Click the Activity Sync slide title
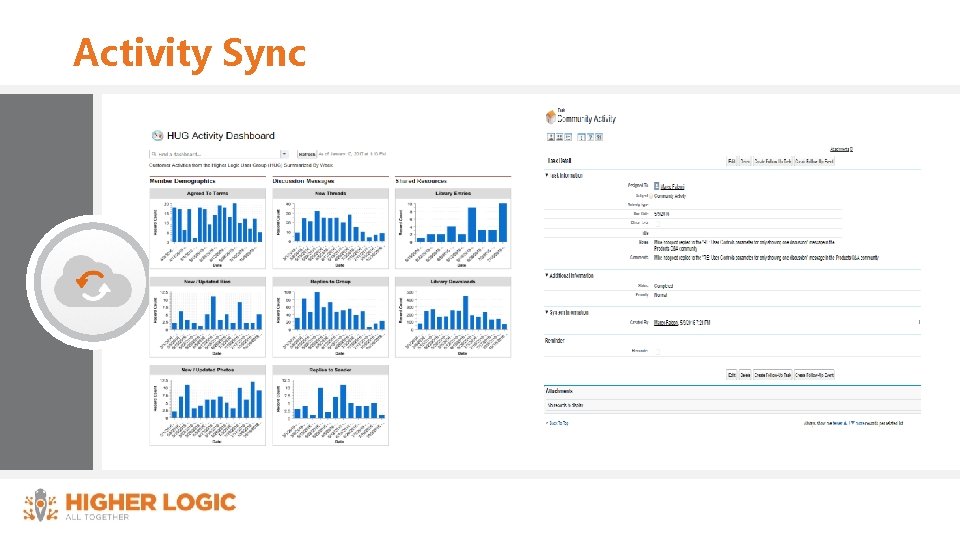Viewport: 960px width, 540px height. point(189,53)
